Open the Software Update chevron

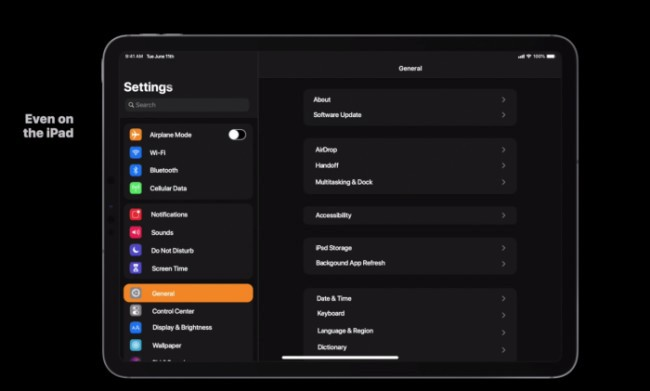503,115
